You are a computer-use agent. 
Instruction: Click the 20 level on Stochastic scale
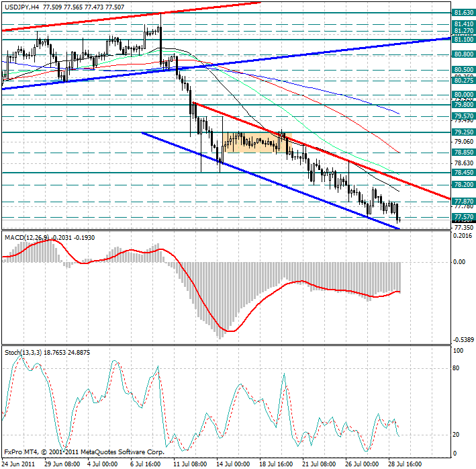click(x=457, y=434)
